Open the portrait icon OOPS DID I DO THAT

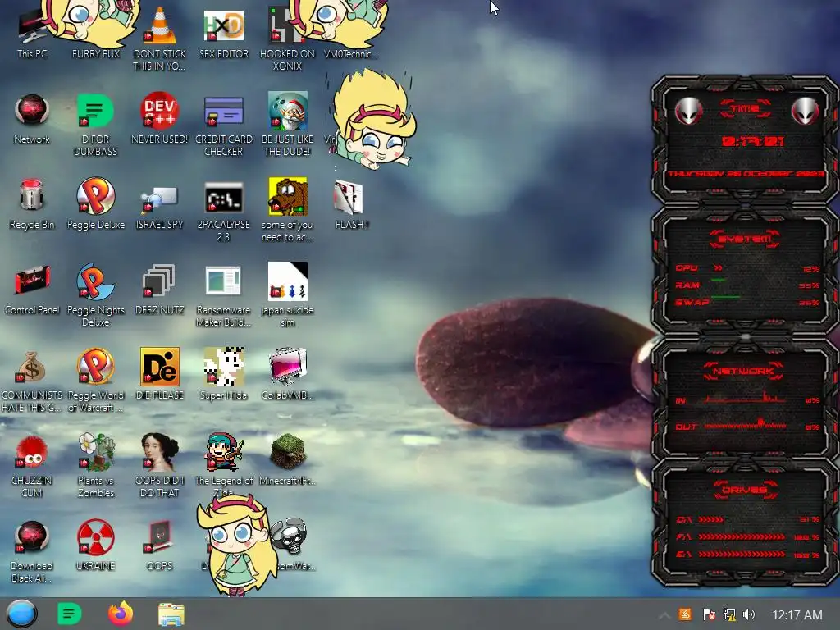pos(160,464)
